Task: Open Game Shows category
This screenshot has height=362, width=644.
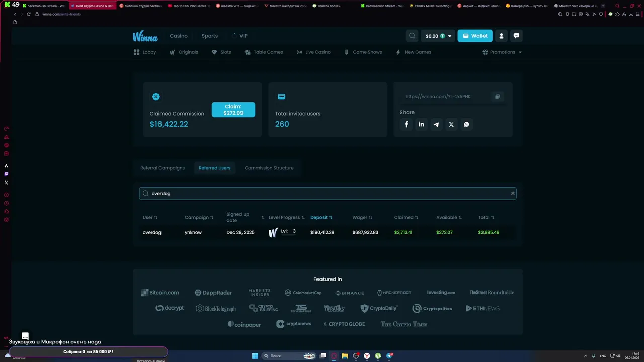Action: (363, 52)
